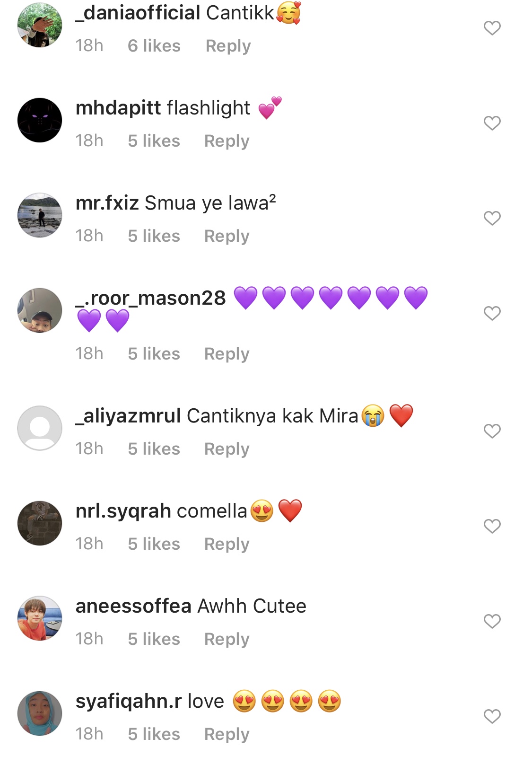The width and height of the screenshot is (532, 765).
Task: View the 6 likes on _daniaofficial's comment
Action: (x=154, y=46)
